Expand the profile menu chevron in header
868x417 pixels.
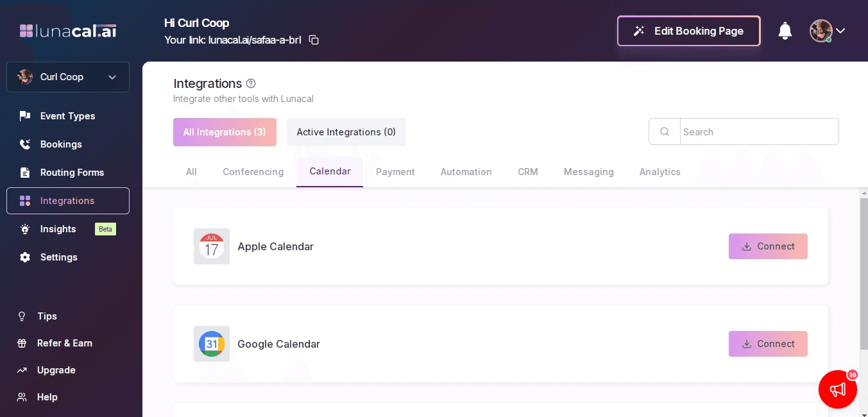[x=840, y=31]
